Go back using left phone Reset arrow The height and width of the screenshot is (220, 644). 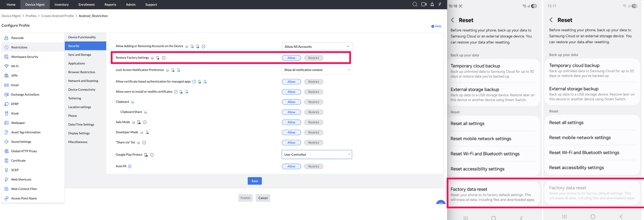coord(453,20)
